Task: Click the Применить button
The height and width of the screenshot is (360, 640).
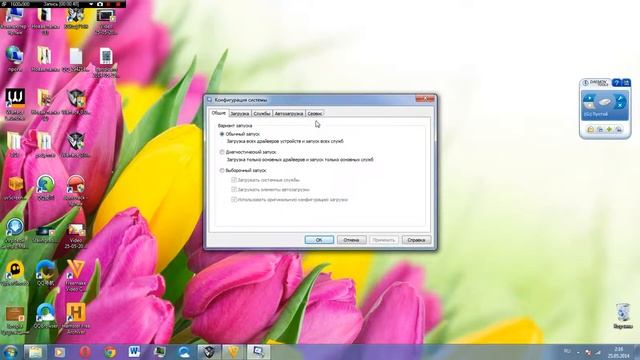Action: 384,240
